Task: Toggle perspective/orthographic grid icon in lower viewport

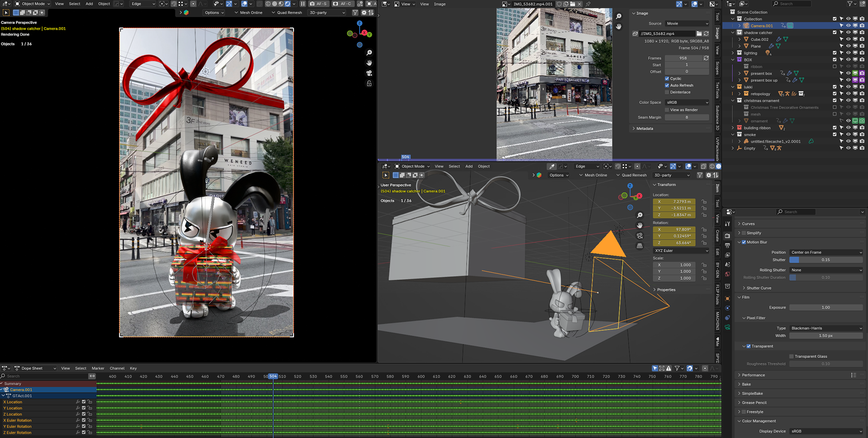Action: pos(640,246)
